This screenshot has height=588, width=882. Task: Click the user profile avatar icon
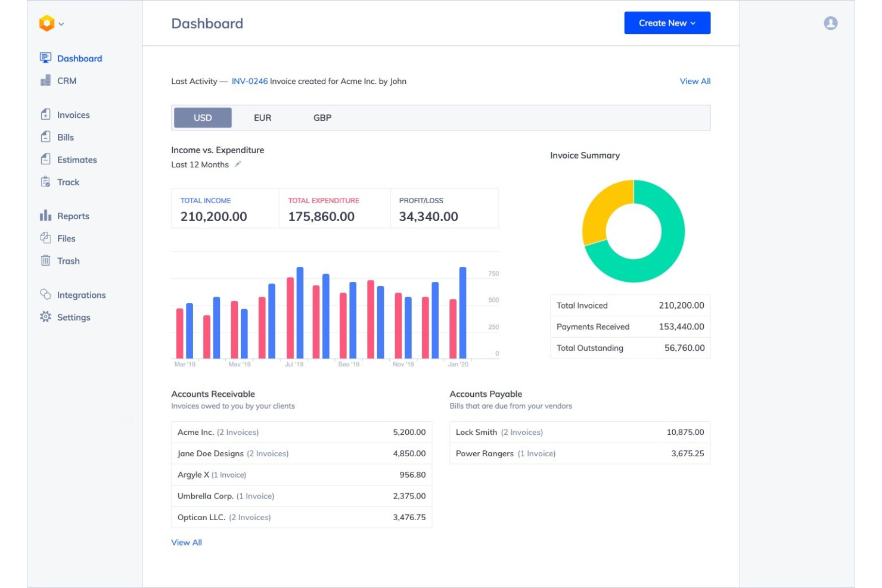coord(831,23)
